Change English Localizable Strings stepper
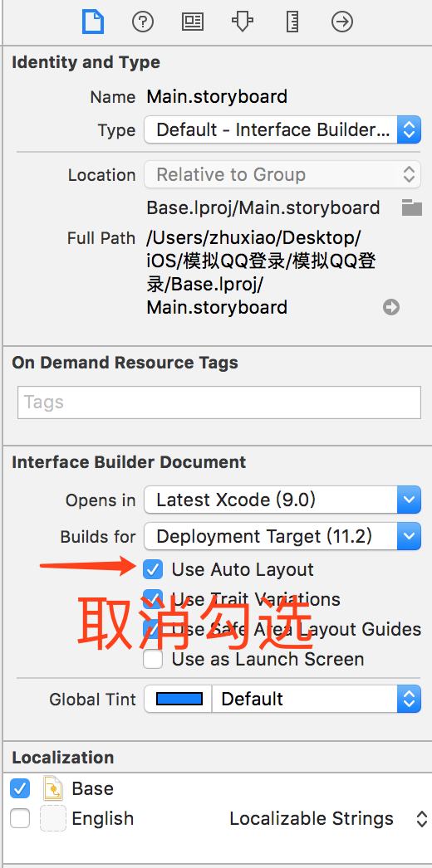The width and height of the screenshot is (432, 868). (x=421, y=819)
